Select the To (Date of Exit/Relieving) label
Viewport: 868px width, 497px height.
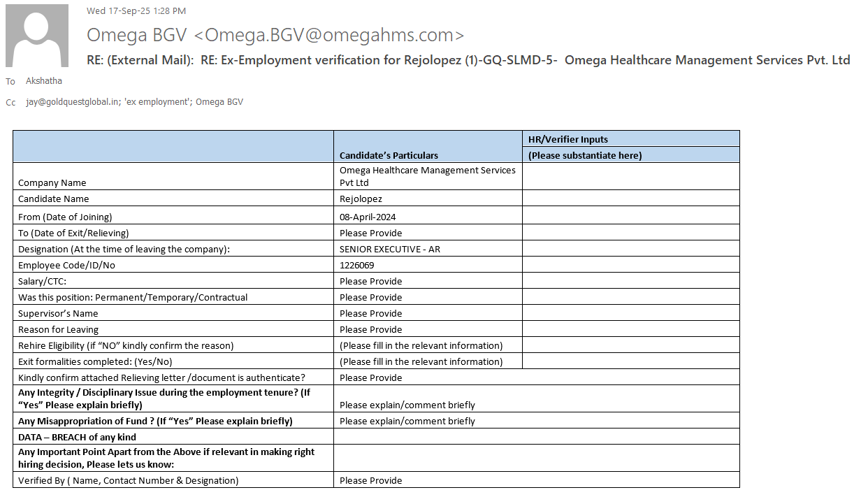[73, 233]
